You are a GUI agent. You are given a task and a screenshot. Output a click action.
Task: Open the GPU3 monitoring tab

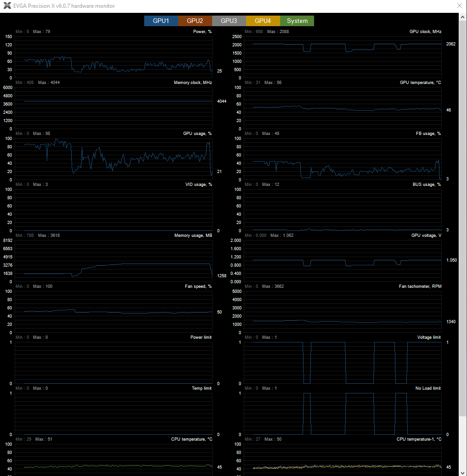point(229,21)
